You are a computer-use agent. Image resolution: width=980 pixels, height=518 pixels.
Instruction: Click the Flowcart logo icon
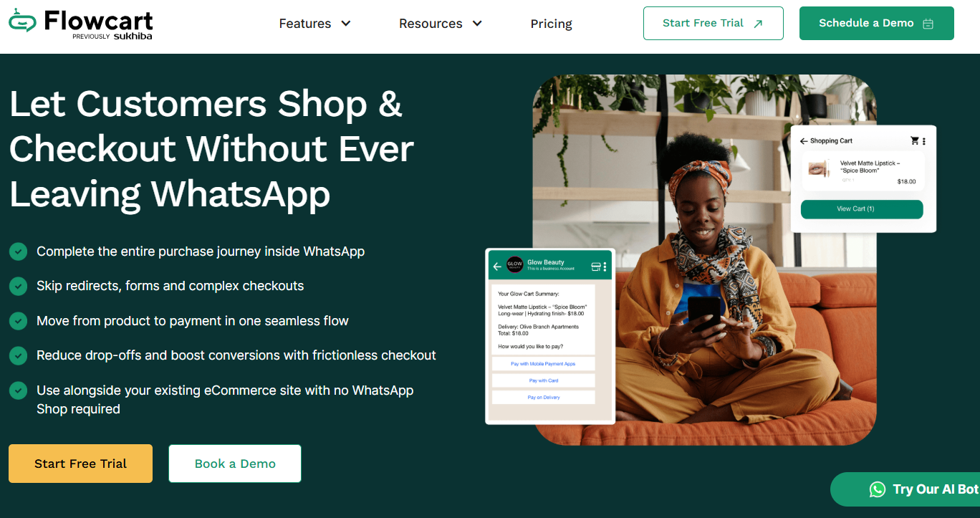point(22,20)
